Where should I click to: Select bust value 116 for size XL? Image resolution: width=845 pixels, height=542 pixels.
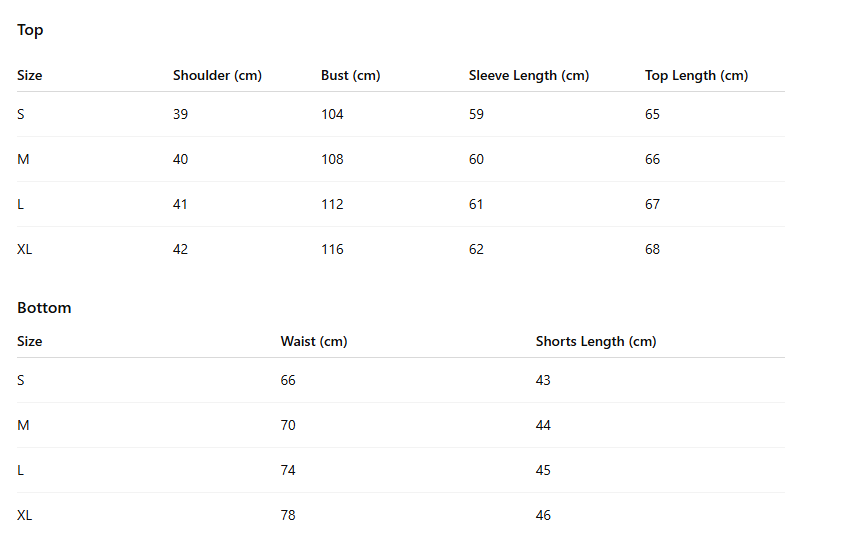[332, 249]
